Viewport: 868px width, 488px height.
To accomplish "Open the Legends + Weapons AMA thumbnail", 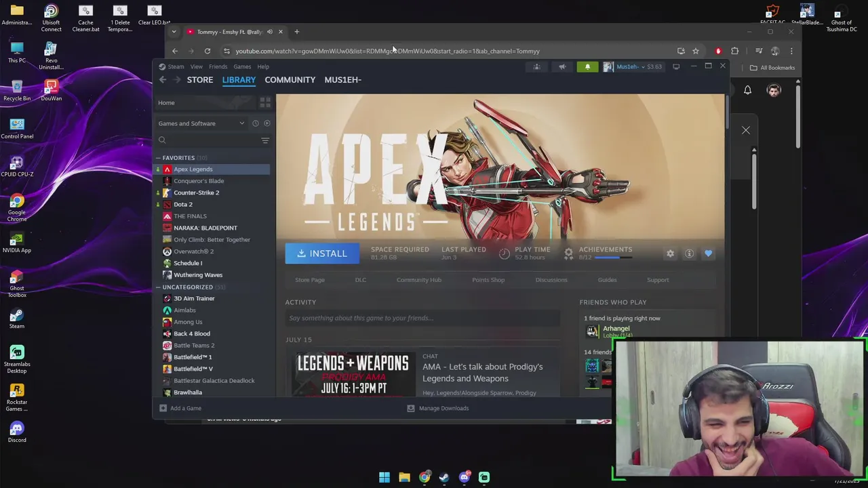I will pyautogui.click(x=353, y=373).
